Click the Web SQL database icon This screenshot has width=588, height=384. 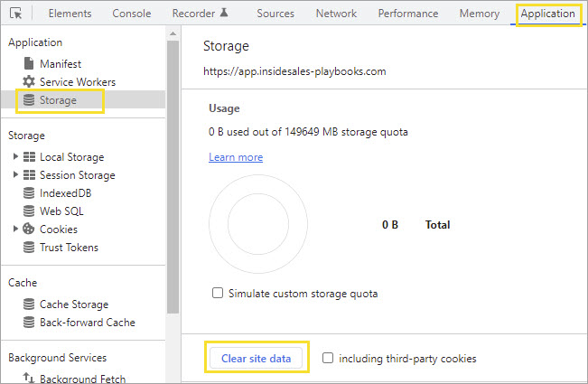pos(29,211)
